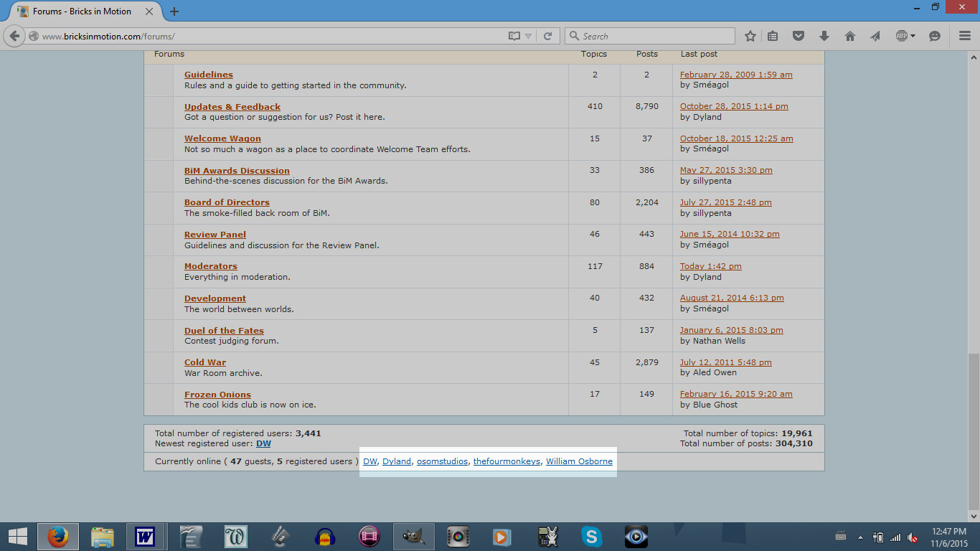Show hidden system tray icons
Image resolution: width=980 pixels, height=551 pixels.
pos(860,537)
